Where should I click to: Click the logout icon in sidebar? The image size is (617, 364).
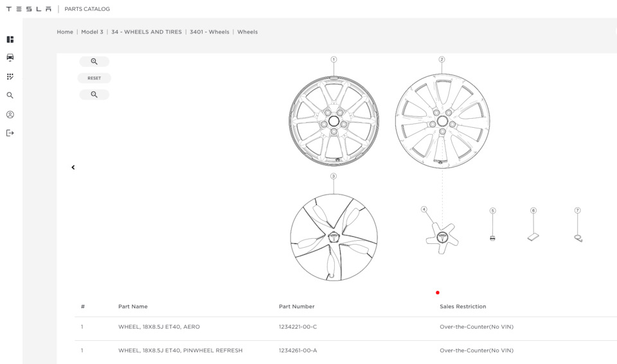click(10, 133)
